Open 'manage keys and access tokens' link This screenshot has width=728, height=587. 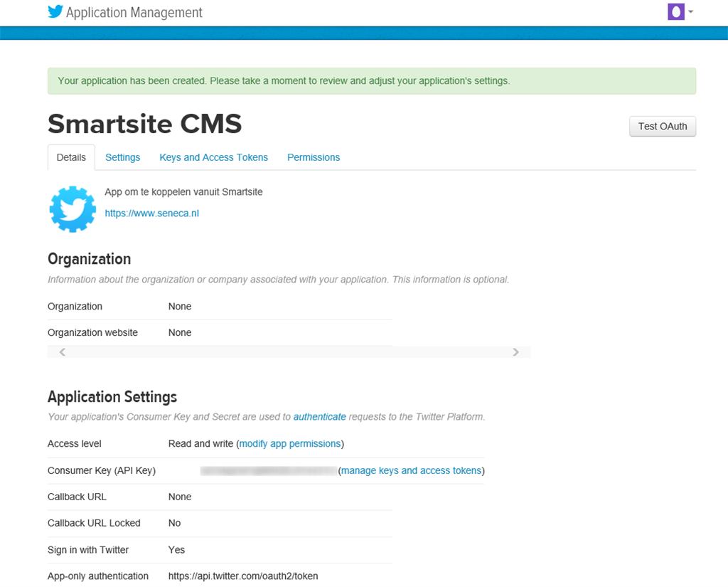[x=412, y=471]
